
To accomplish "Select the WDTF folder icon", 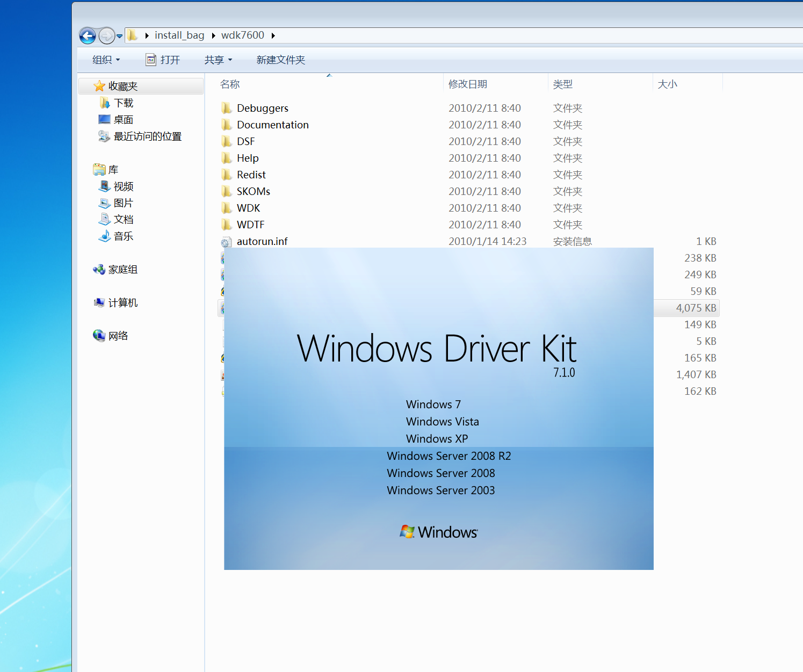I will point(226,225).
